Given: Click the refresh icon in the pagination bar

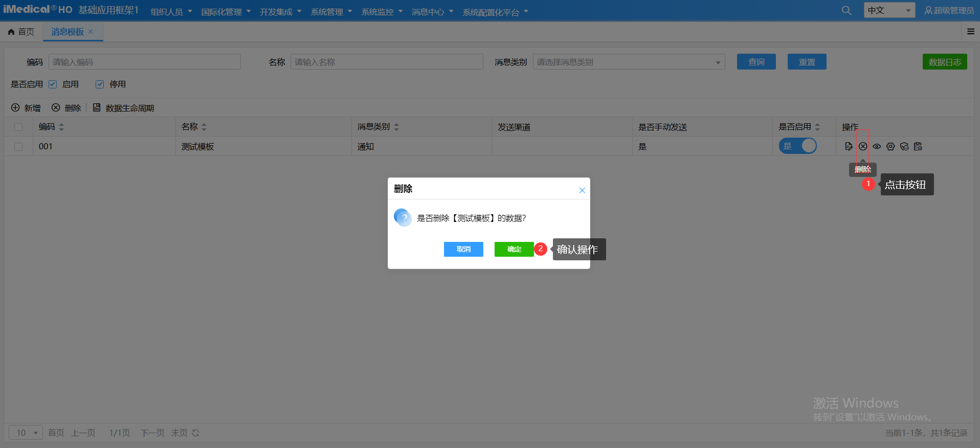Looking at the screenshot, I should (x=195, y=433).
